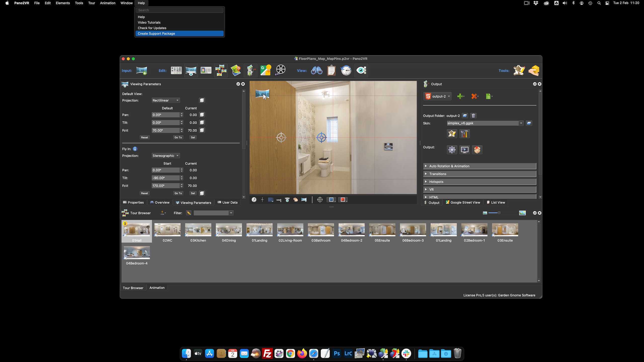Click Reset button under Default View

(144, 138)
